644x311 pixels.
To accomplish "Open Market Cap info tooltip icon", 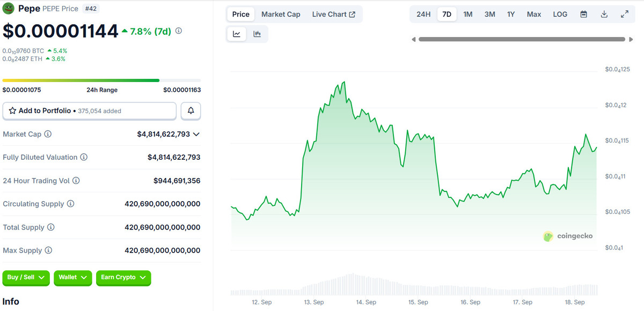I will (x=48, y=134).
